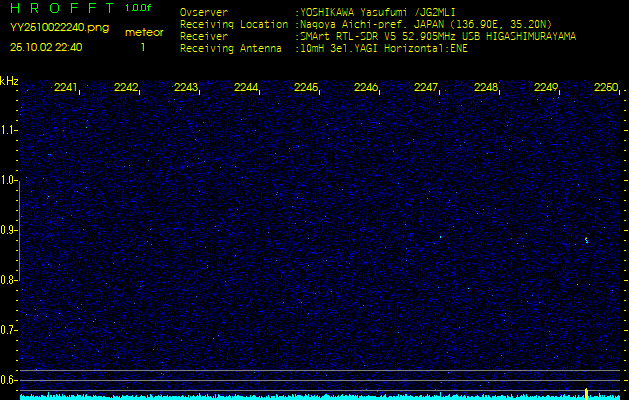Click the meteor count number 1
The width and height of the screenshot is (629, 400).
[x=142, y=47]
